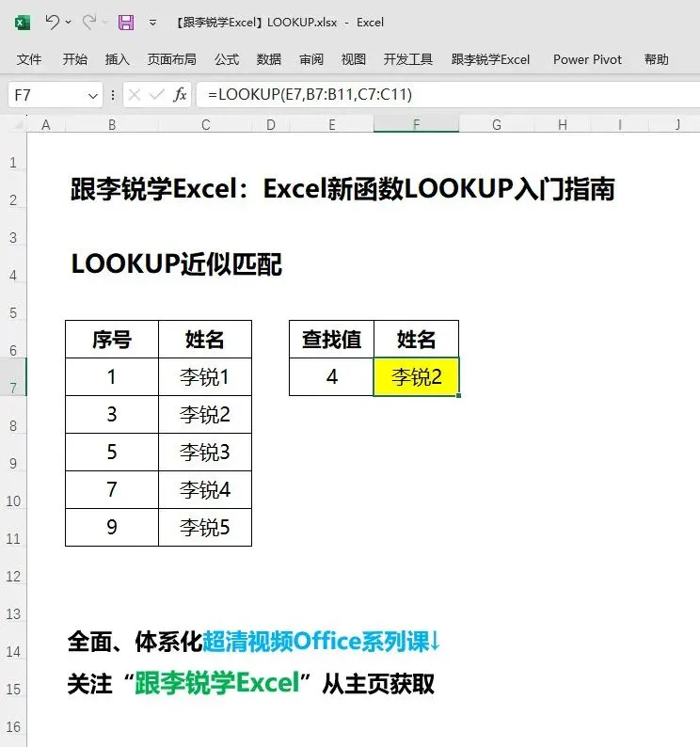Select 序号 cell with value 9

(x=112, y=528)
